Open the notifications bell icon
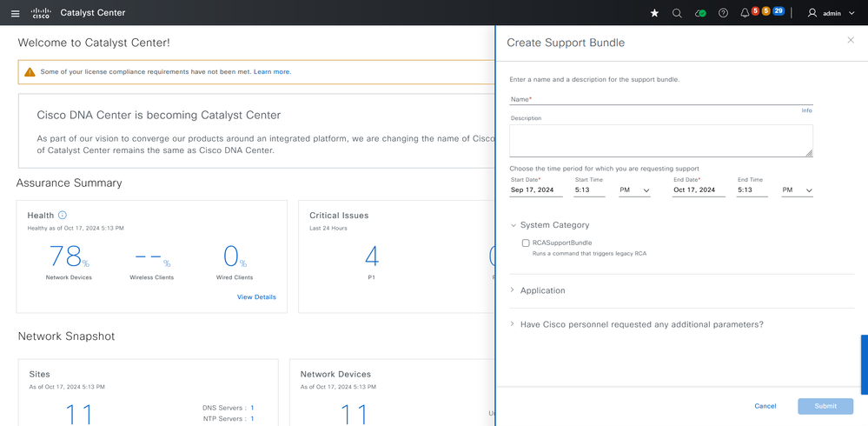The height and width of the screenshot is (426, 868). [x=745, y=13]
